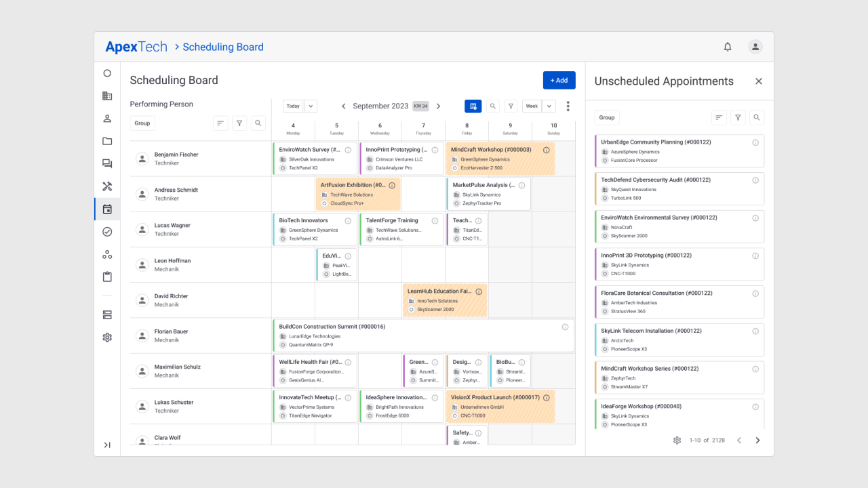The image size is (868, 488).
Task: Click the + Add button
Action: (559, 80)
